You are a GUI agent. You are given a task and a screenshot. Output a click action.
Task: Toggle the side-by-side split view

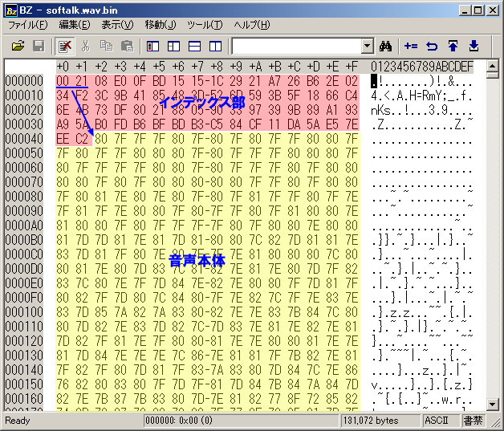(x=215, y=47)
